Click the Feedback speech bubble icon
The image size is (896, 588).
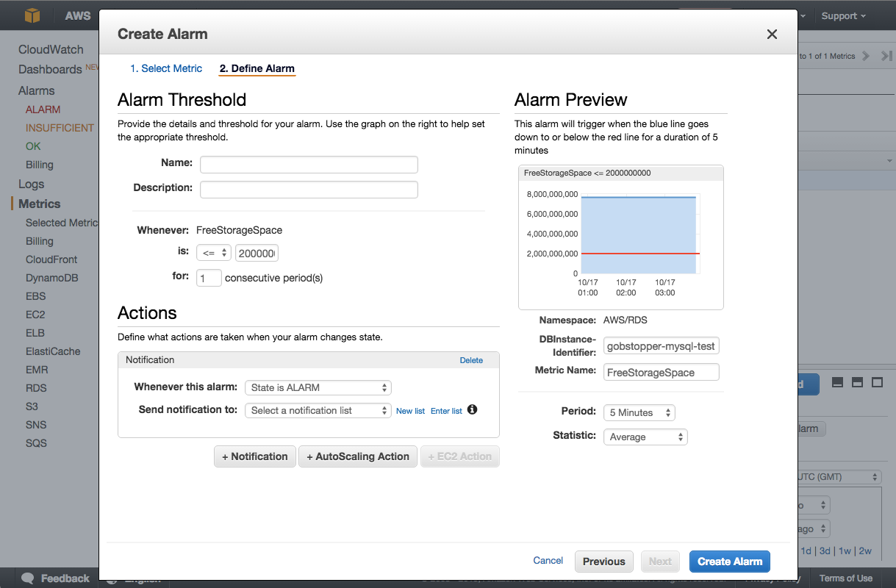(28, 578)
